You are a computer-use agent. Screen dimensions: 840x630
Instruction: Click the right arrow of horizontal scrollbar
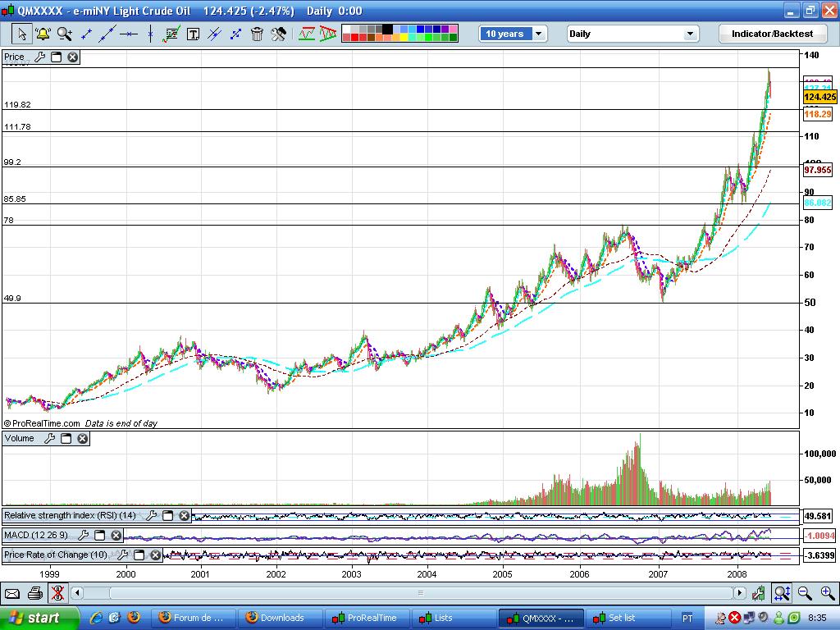(x=740, y=593)
